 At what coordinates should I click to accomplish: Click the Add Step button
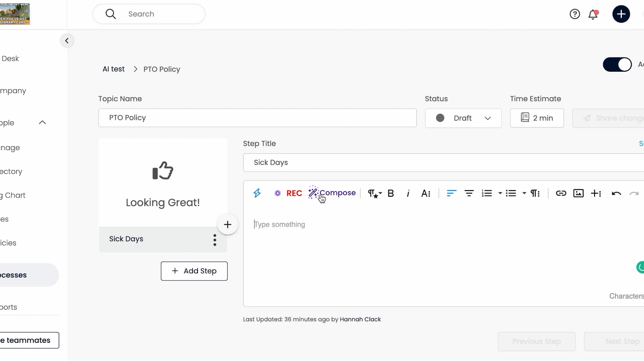(x=194, y=271)
